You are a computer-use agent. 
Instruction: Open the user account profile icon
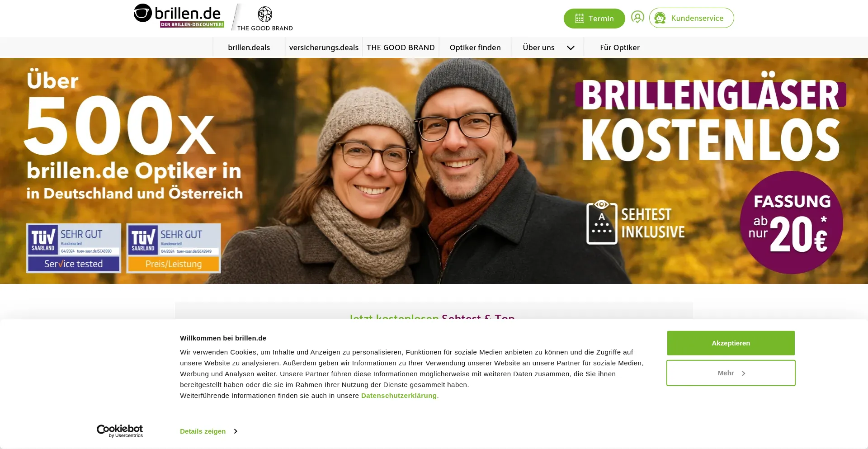(x=637, y=18)
